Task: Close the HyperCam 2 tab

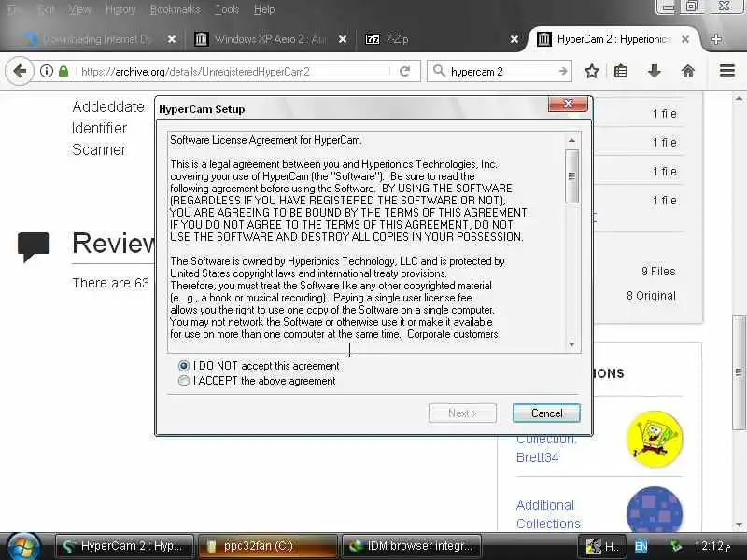Action: (685, 39)
